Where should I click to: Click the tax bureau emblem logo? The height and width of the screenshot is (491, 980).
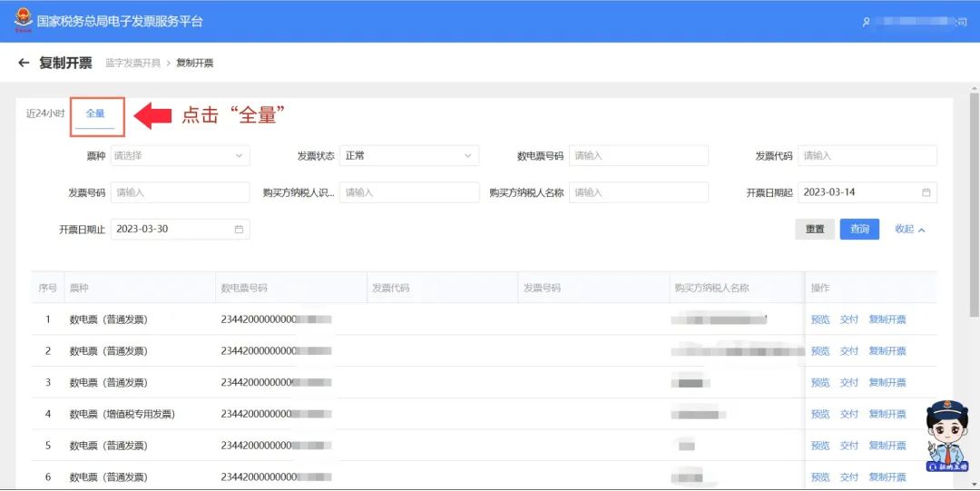tap(22, 19)
